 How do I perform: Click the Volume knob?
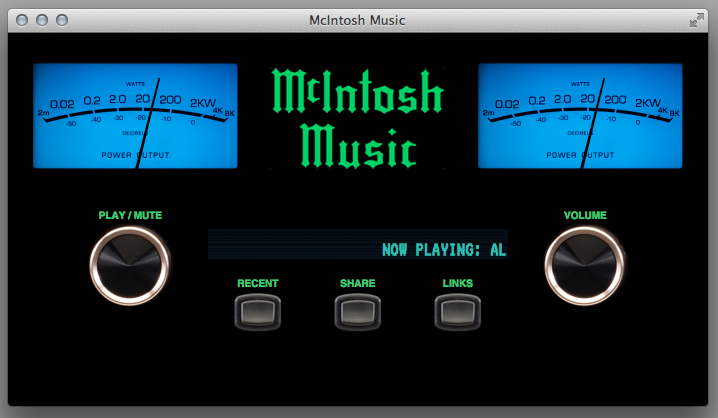click(x=585, y=266)
